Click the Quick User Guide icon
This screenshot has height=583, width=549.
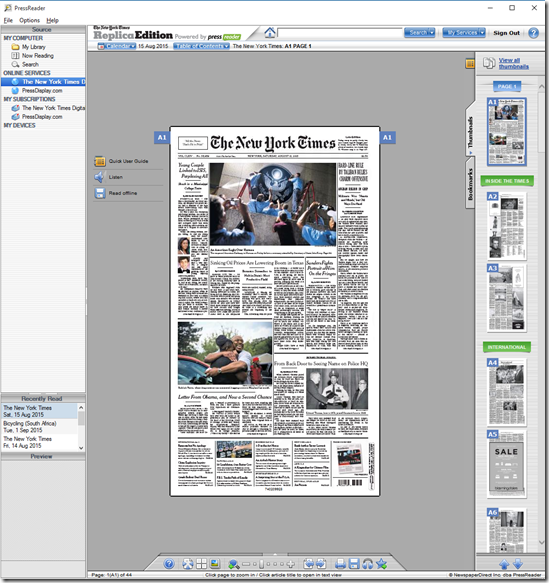pos(100,161)
